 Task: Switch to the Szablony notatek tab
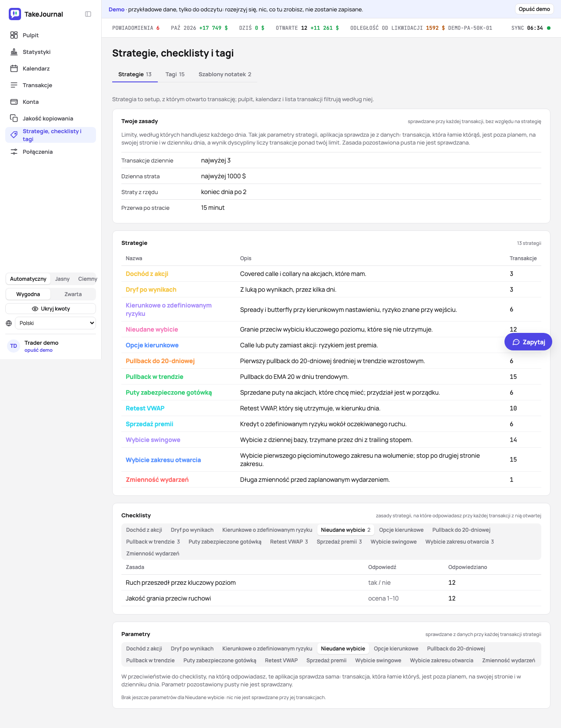click(x=225, y=74)
